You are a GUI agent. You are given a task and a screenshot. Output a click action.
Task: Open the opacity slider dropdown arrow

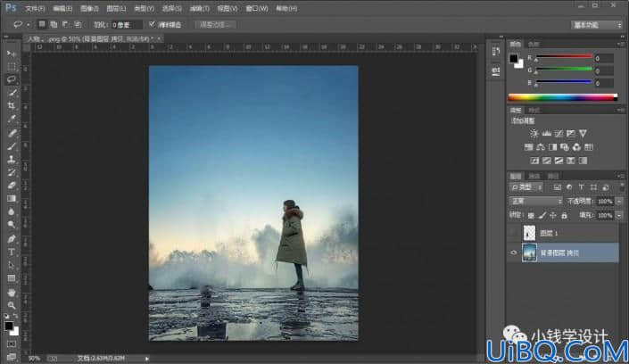click(619, 201)
